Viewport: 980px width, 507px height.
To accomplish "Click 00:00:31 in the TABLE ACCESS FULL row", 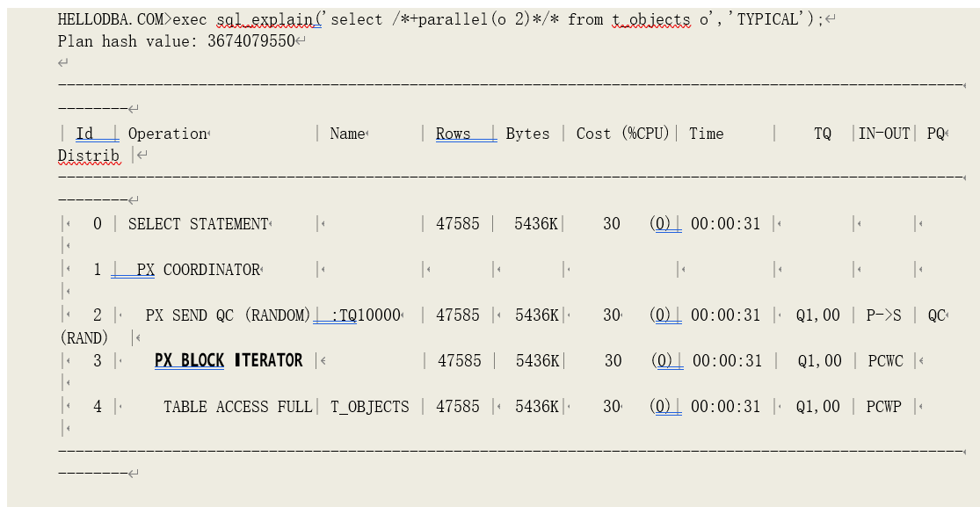I will [725, 407].
